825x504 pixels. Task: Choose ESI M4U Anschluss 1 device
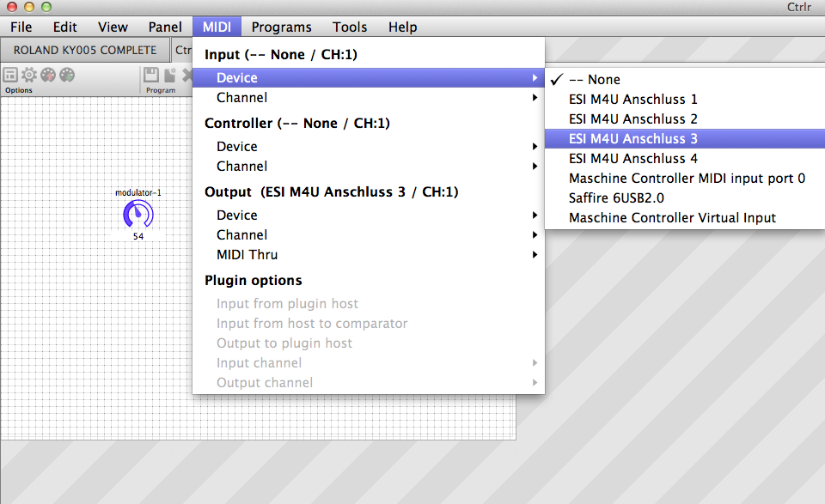[x=633, y=99]
